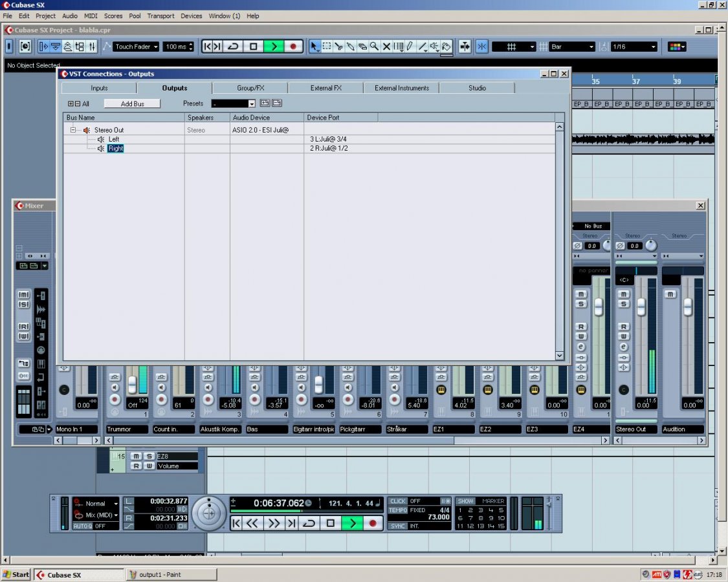728x582 pixels.
Task: Open the color palette selector
Action: pos(676,47)
